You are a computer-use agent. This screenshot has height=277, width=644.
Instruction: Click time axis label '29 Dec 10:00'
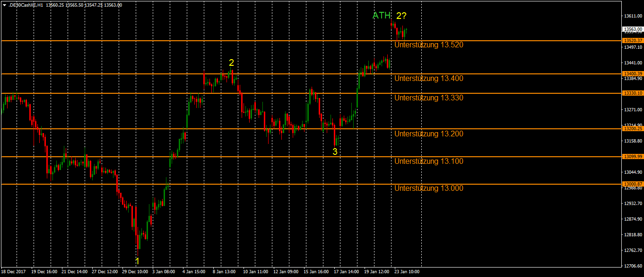click(x=135, y=272)
